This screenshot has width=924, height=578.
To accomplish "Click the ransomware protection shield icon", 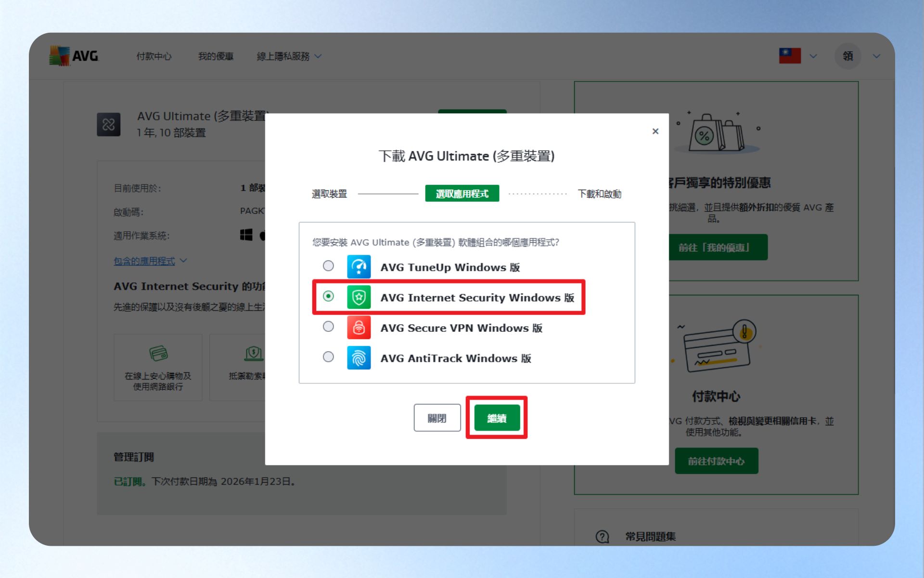I will (253, 354).
